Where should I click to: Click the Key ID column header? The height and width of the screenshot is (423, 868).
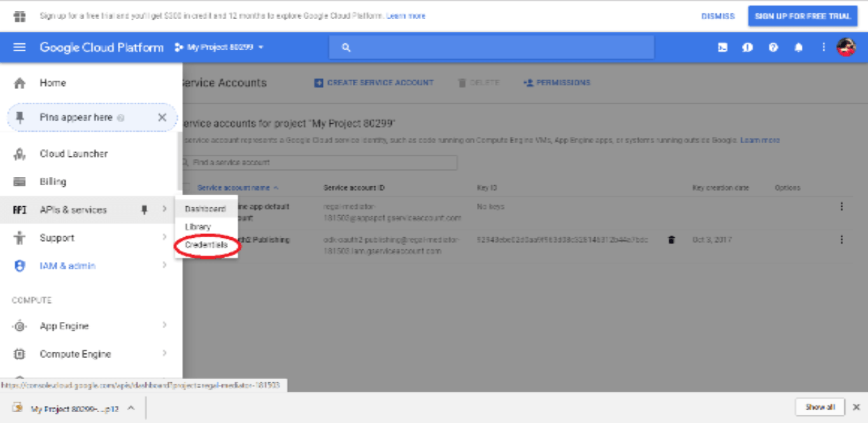pos(487,188)
